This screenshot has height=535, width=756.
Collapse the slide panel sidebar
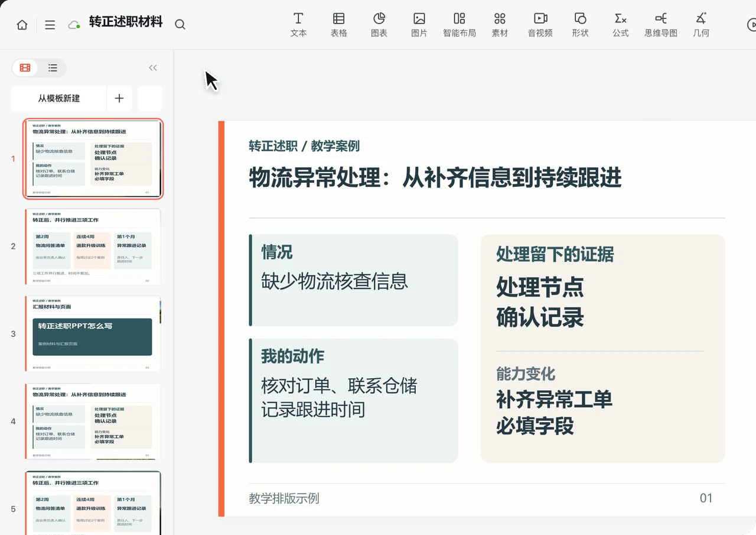click(x=153, y=68)
